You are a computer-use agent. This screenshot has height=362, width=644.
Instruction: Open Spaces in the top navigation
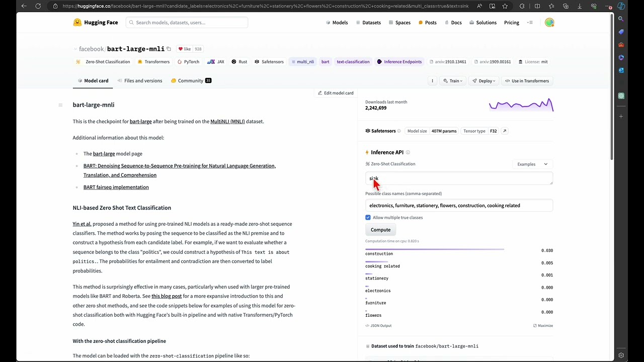click(399, 23)
